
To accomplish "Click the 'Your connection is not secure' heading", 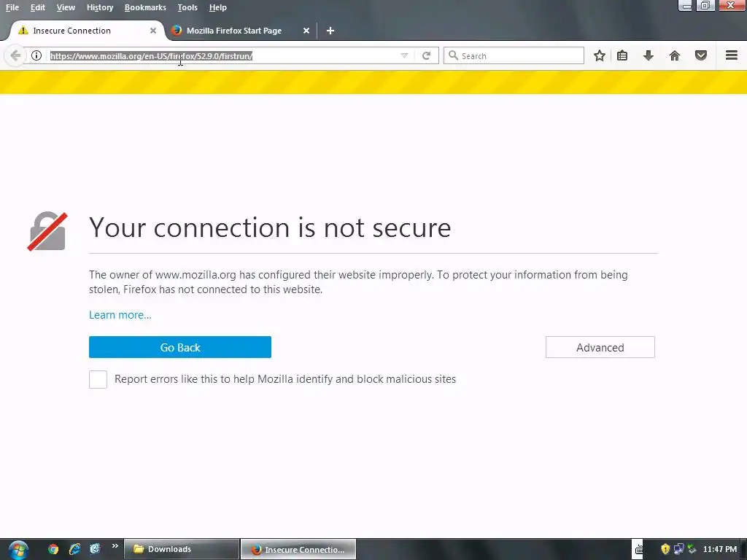I will 270,227.
